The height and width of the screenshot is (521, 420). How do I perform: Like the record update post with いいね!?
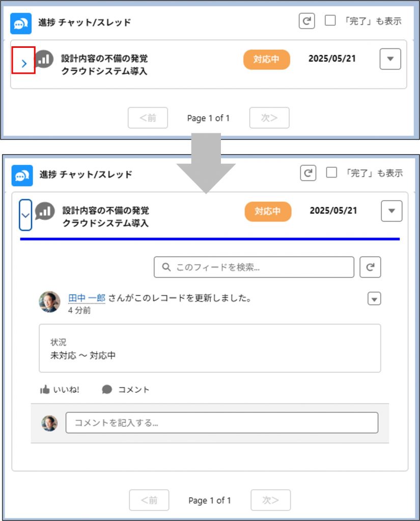point(60,390)
